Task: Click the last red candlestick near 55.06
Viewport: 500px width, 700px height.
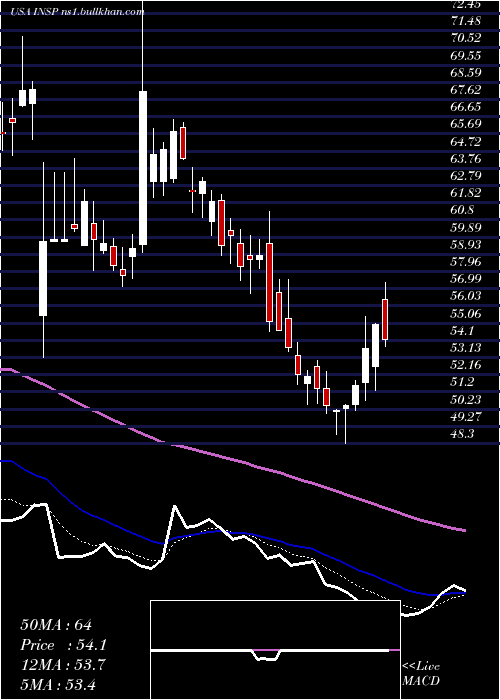Action: 385,320
